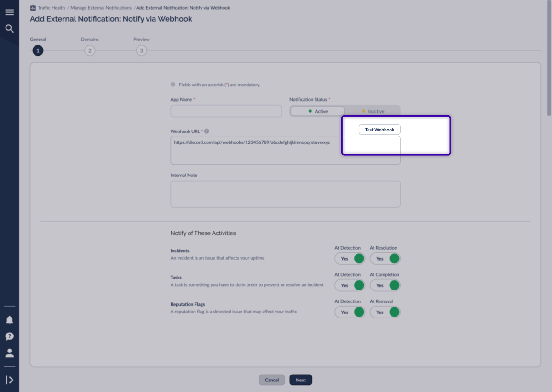Image resolution: width=552 pixels, height=392 pixels.
Task: Set Notification Status to Active
Action: coord(317,111)
